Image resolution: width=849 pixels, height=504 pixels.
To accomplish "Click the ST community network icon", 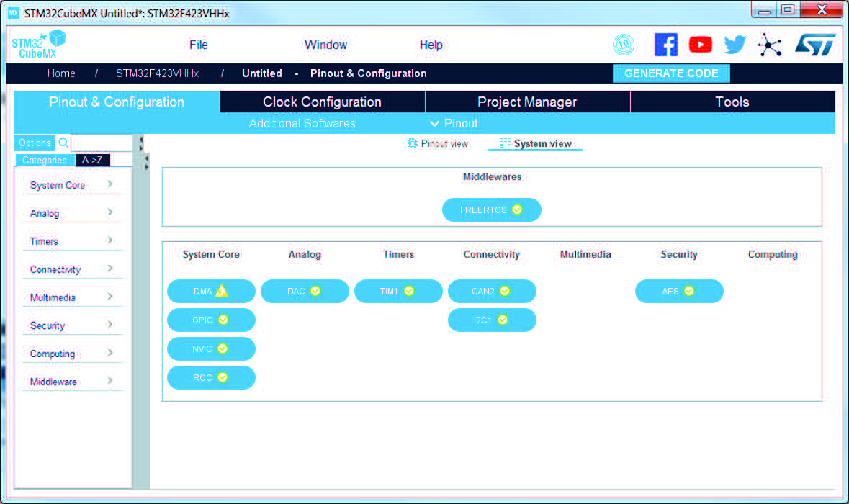I will pyautogui.click(x=769, y=45).
